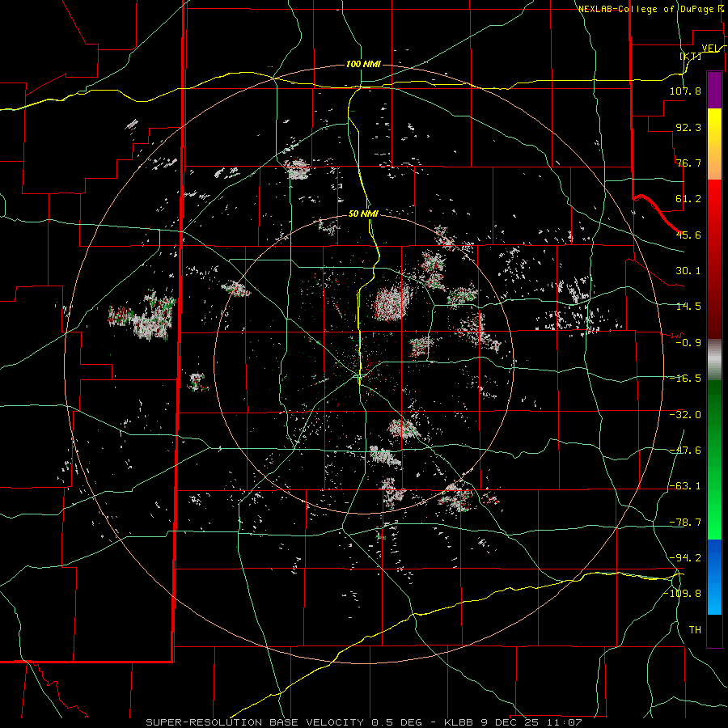Click the 45.6 legend value
Image resolution: width=728 pixels, height=728 pixels.
click(x=688, y=235)
